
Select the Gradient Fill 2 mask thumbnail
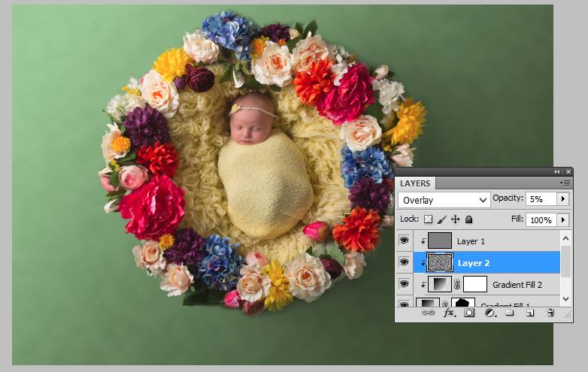[x=475, y=284]
